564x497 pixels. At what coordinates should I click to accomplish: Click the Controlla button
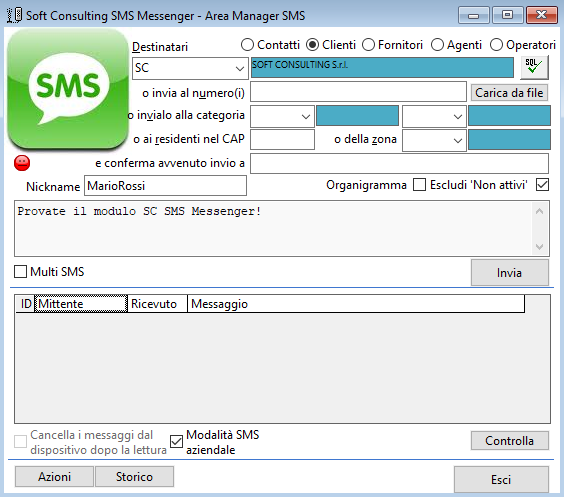(510, 441)
